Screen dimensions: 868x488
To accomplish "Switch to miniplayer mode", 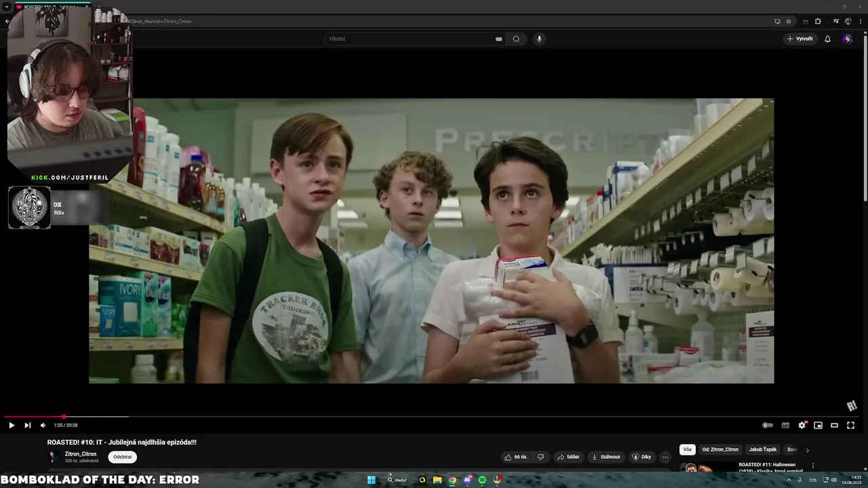I will click(818, 425).
